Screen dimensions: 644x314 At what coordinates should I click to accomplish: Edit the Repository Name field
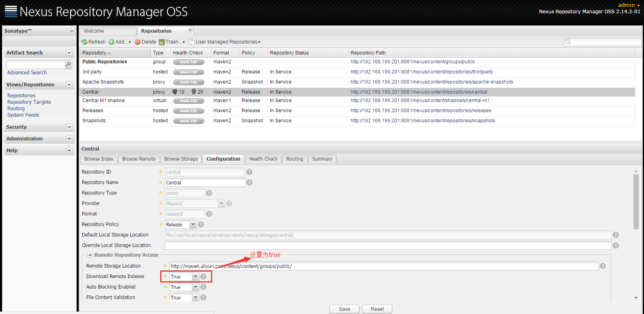point(205,182)
